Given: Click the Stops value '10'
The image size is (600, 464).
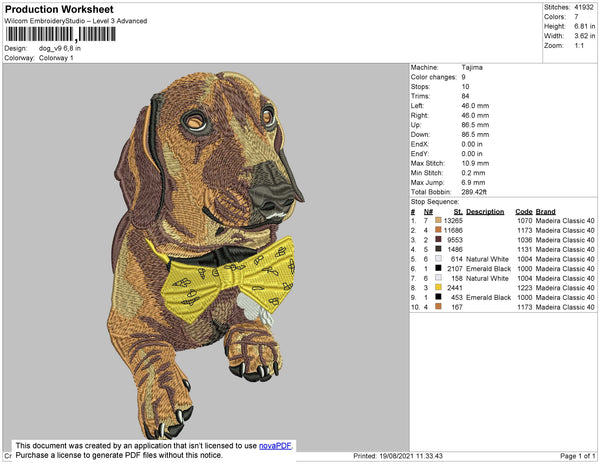Looking at the screenshot, I should click(x=465, y=87).
